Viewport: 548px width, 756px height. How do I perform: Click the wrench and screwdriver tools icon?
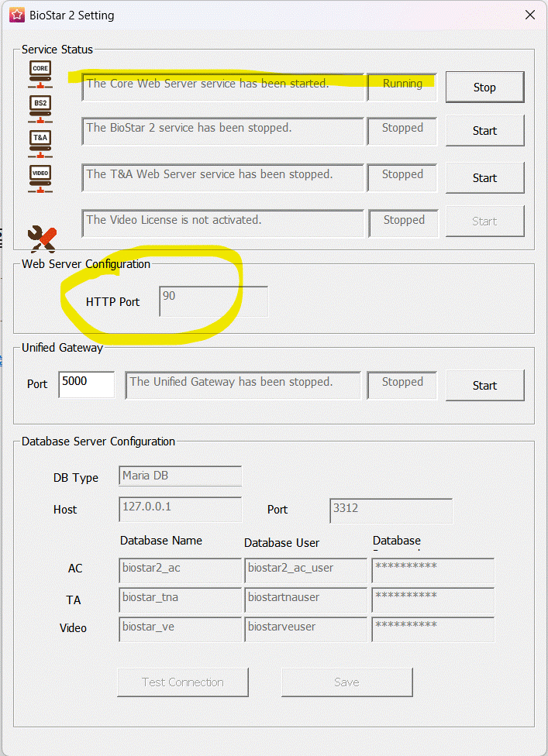click(42, 239)
